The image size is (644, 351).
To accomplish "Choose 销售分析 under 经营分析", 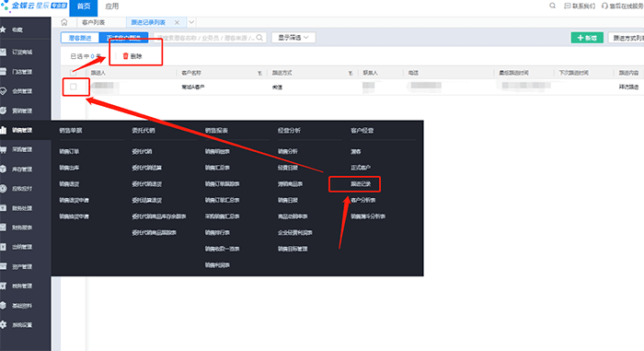I will tap(287, 151).
